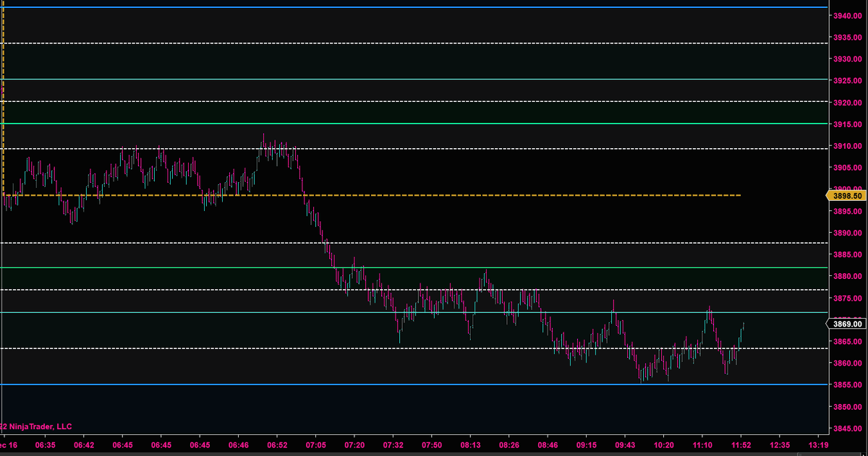Viewport: 868px width, 456px height.
Task: Click the 06:42 time axis label
Action: 84,445
